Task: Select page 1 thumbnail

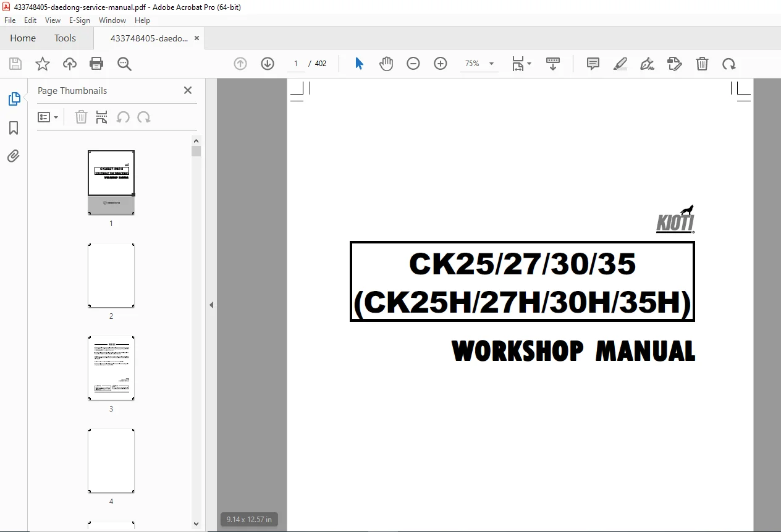Action: (111, 183)
